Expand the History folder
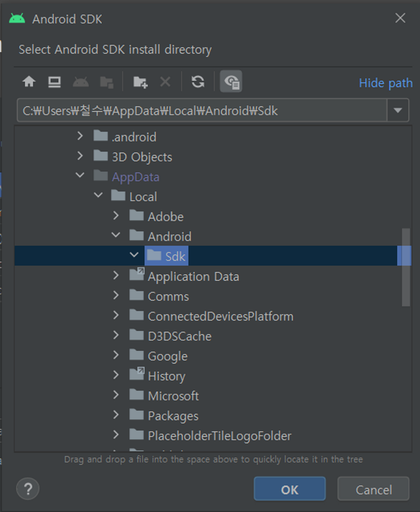Image resolution: width=420 pixels, height=512 pixels. pyautogui.click(x=116, y=375)
